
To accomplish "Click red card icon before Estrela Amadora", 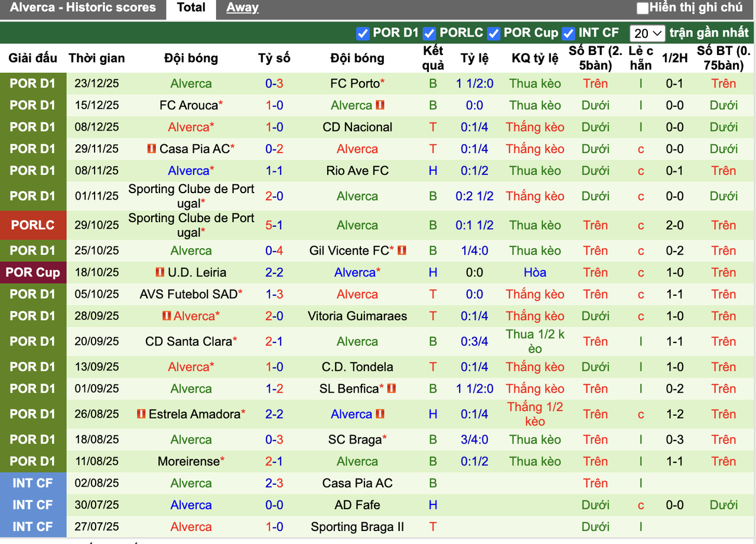I will pos(141,414).
